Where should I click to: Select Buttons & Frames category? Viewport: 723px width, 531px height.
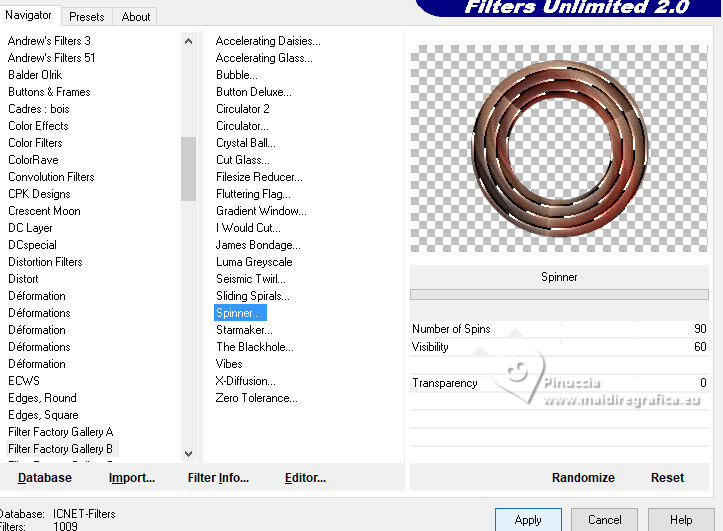pyautogui.click(x=49, y=92)
